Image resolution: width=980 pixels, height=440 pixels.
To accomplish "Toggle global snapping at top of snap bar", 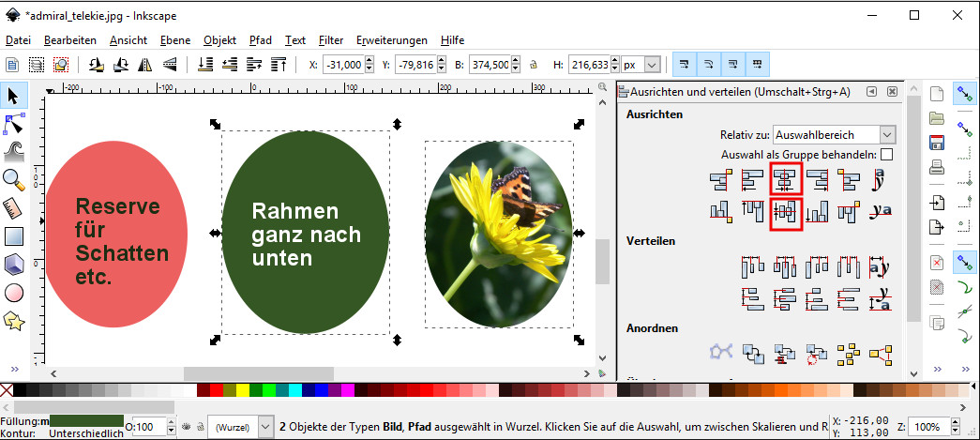I will tap(965, 95).
